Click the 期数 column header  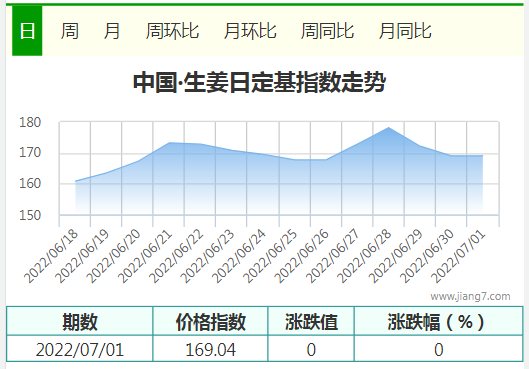[80, 321]
